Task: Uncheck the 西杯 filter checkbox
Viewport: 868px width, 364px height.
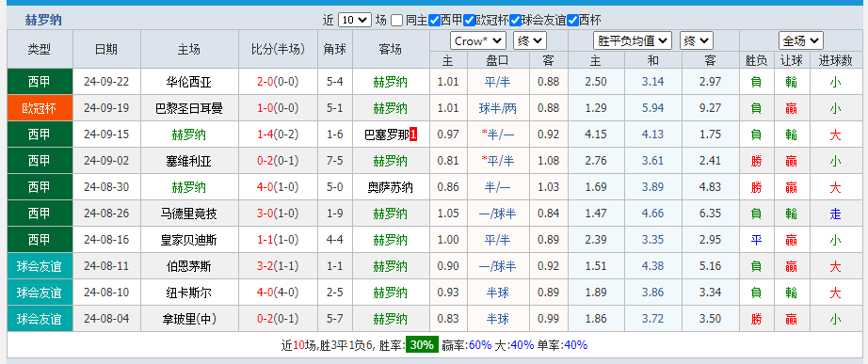Action: point(572,21)
